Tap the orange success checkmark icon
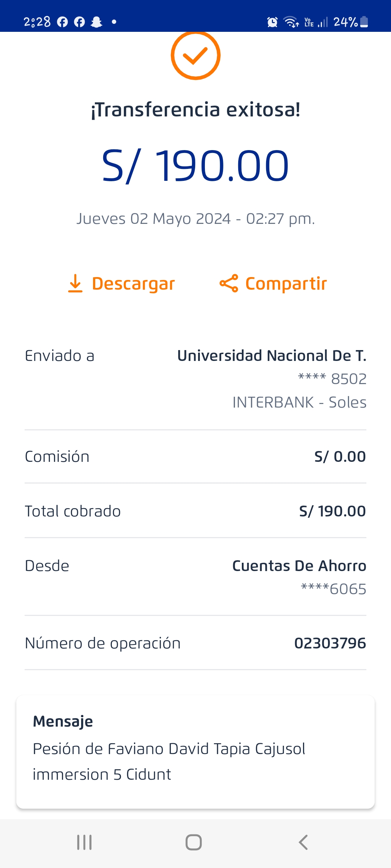391x868 pixels. [195, 55]
